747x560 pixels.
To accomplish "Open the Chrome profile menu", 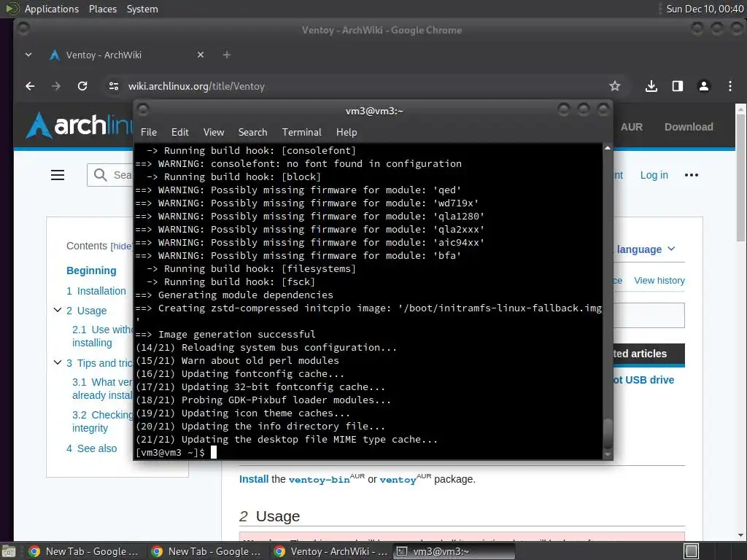I will (x=704, y=86).
